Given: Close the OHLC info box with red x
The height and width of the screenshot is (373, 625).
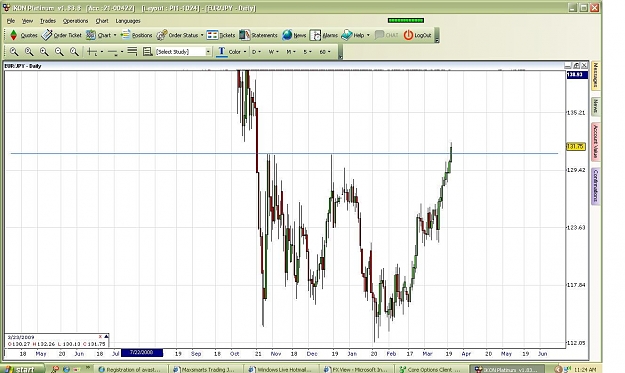Looking at the screenshot, I should [x=100, y=336].
